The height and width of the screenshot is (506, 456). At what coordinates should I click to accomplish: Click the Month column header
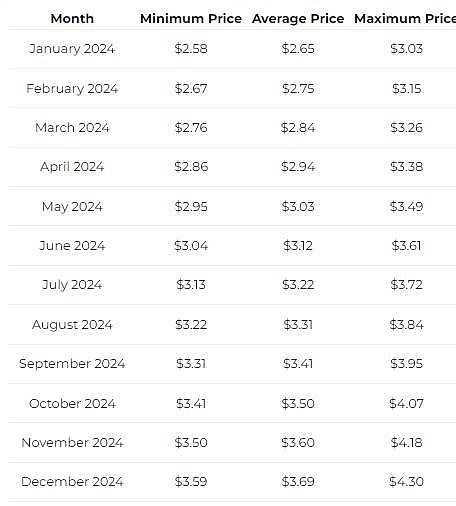(72, 19)
